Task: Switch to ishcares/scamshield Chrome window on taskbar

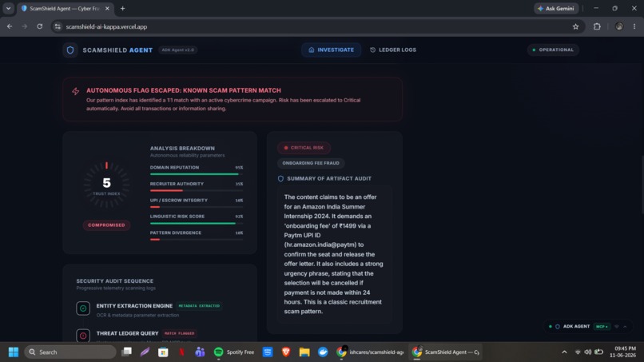Action: 370,352
